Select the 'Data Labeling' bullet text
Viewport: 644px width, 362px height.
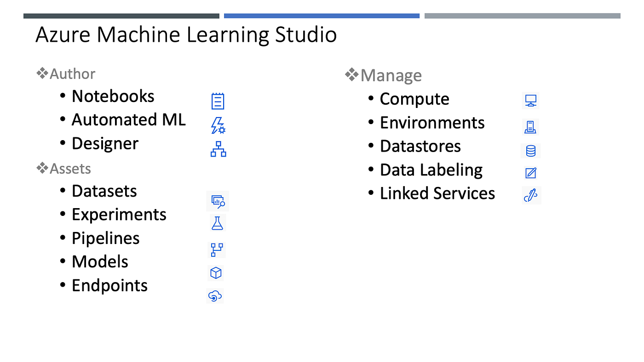click(x=431, y=170)
